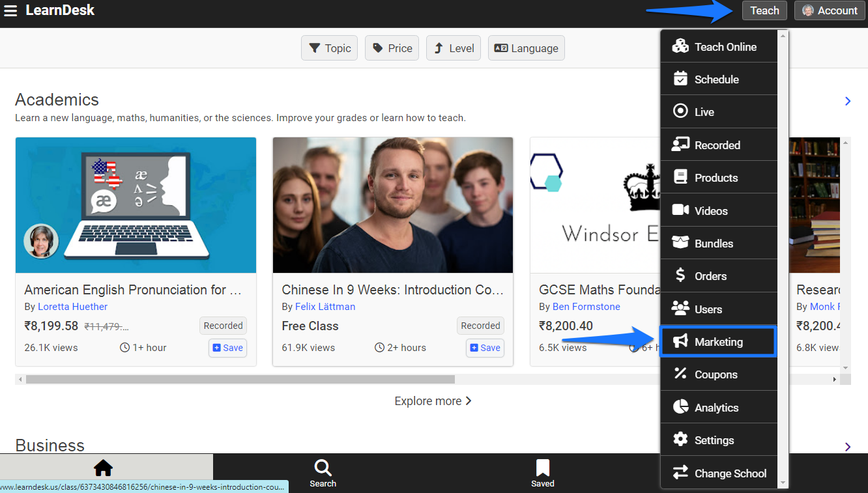The image size is (868, 493).
Task: Open Felix Lättman instructor profile
Action: coord(325,307)
